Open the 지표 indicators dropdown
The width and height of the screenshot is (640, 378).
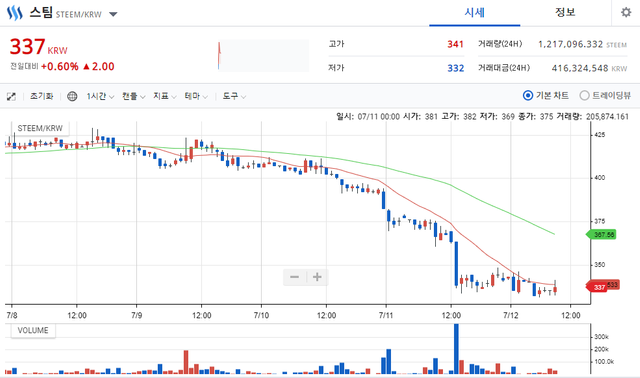[x=164, y=96]
